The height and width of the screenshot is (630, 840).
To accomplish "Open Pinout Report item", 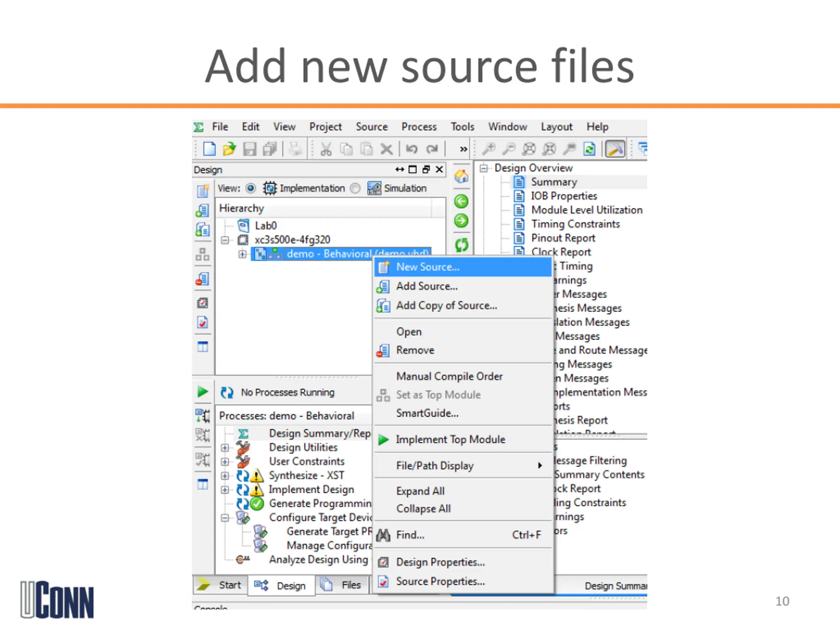I will point(563,239).
